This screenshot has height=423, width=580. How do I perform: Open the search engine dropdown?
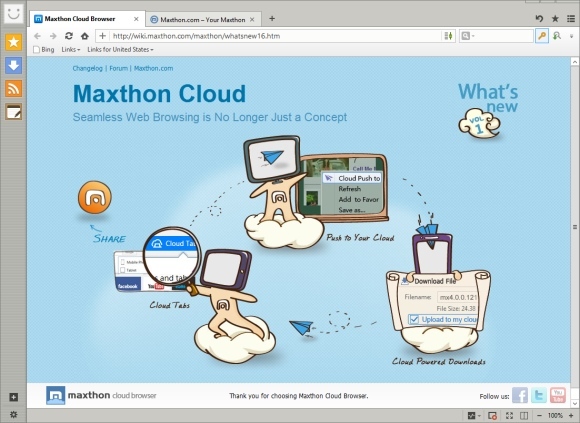tap(468, 36)
